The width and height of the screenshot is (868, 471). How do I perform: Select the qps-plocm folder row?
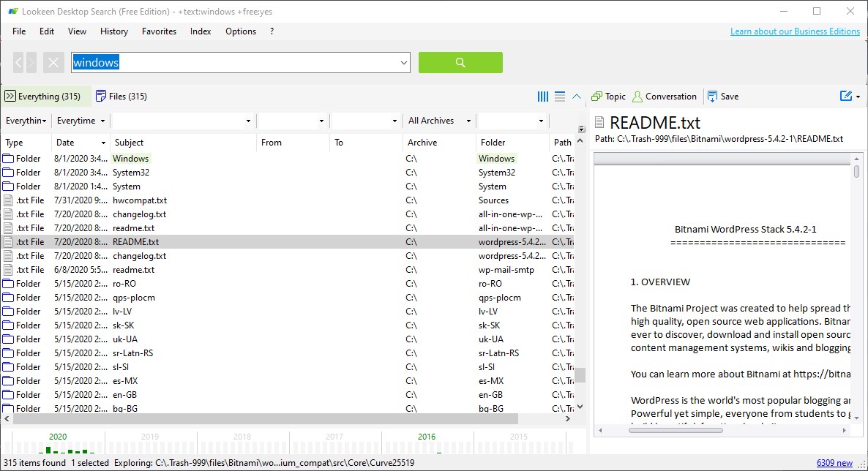[x=288, y=298]
